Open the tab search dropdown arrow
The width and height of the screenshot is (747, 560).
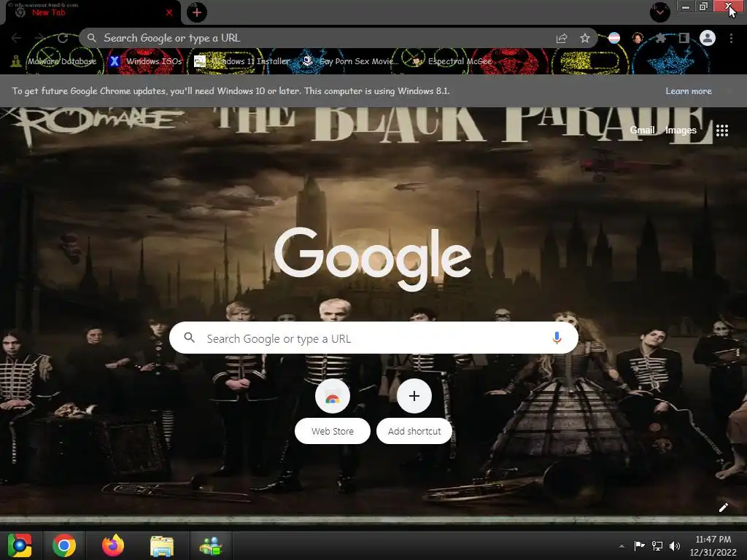tap(659, 12)
